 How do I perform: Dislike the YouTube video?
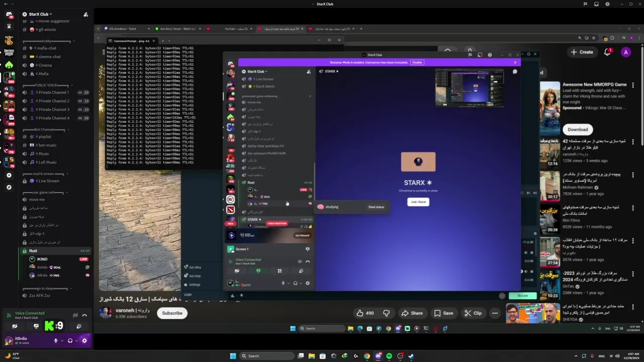coord(386,313)
